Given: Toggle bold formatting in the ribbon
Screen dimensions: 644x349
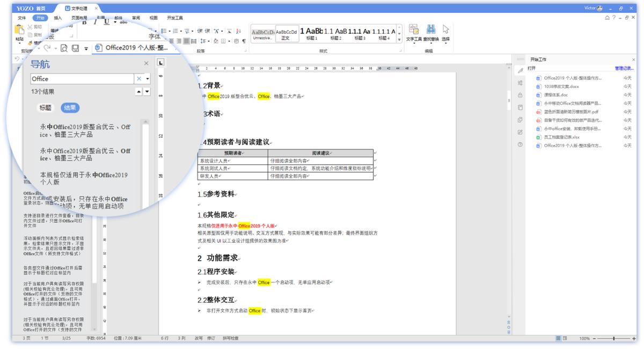Looking at the screenshot, I should click(x=85, y=23).
